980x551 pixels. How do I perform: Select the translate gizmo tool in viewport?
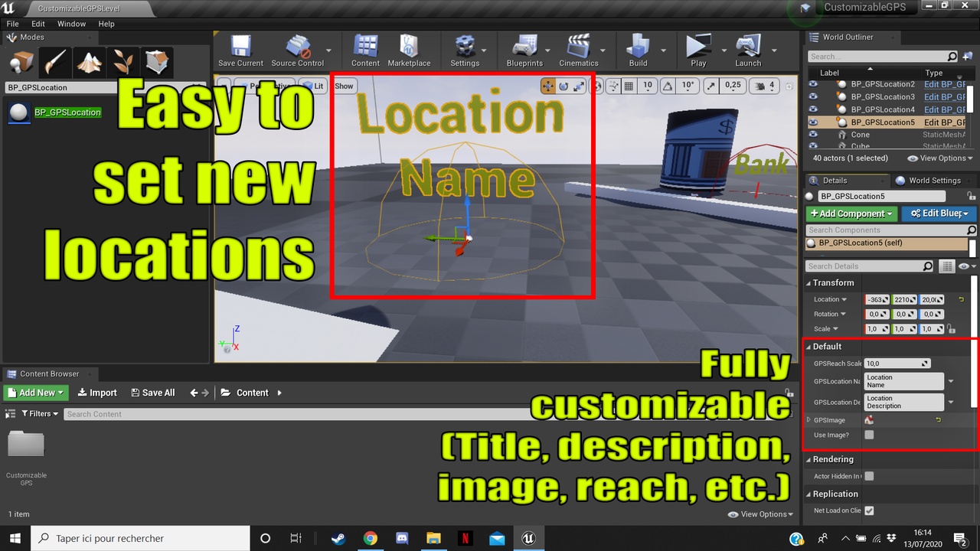(548, 86)
